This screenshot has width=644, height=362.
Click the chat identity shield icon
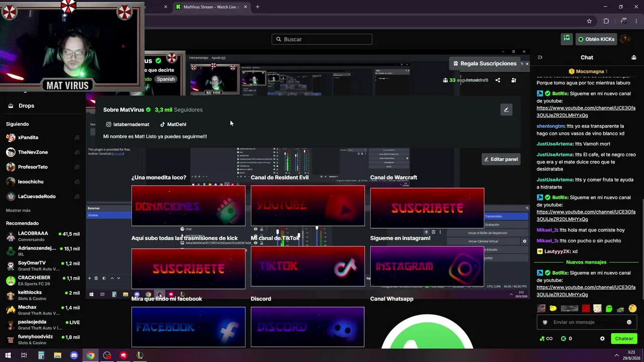(545, 322)
